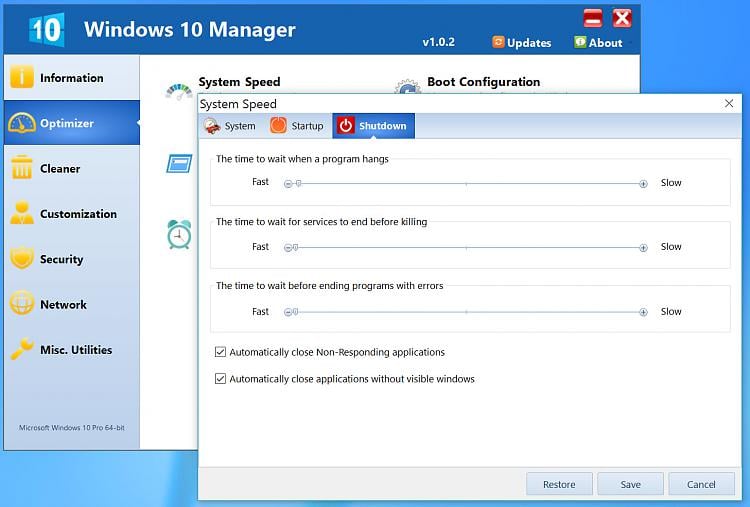Viewport: 750px width, 507px height.
Task: Switch to the System tab
Action: click(x=231, y=126)
